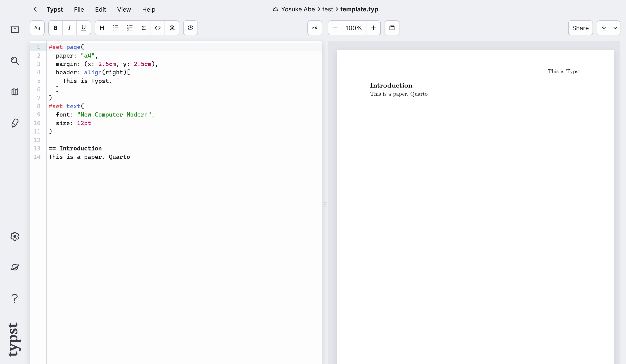Grab the editor-preview divider handle
Viewport: 626px width, 364px height.
coord(325,204)
